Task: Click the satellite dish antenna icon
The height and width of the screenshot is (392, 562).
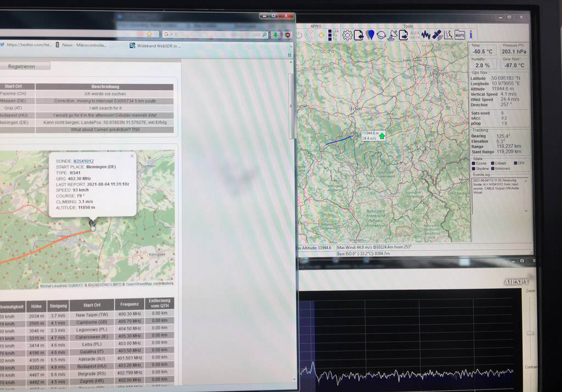Action: coord(393,35)
